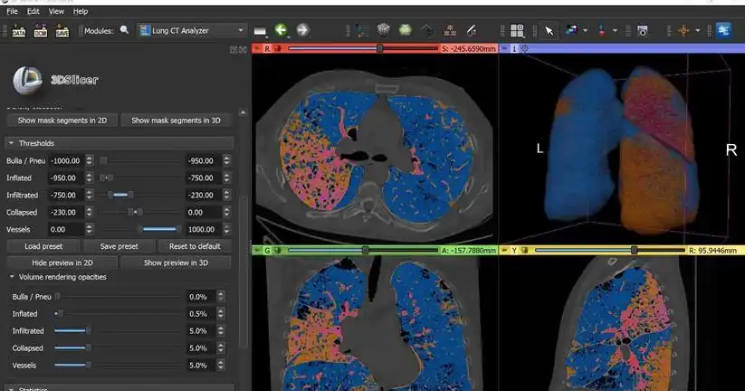Image resolution: width=749 pixels, height=391 pixels.
Task: Click the green slice view pin icon
Action: coord(257,250)
